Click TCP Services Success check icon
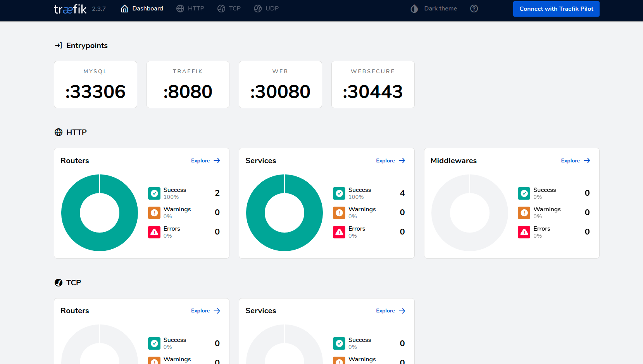The image size is (643, 364). pyautogui.click(x=339, y=343)
